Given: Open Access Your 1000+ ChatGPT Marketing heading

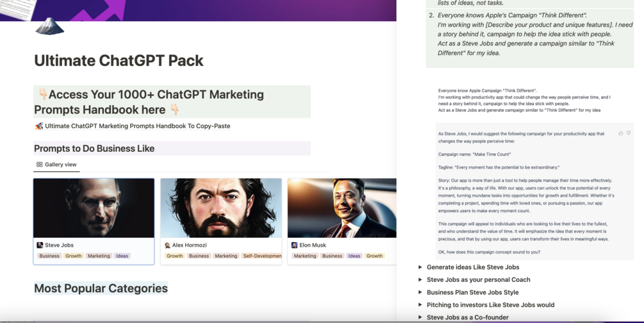Looking at the screenshot, I should tap(172, 102).
